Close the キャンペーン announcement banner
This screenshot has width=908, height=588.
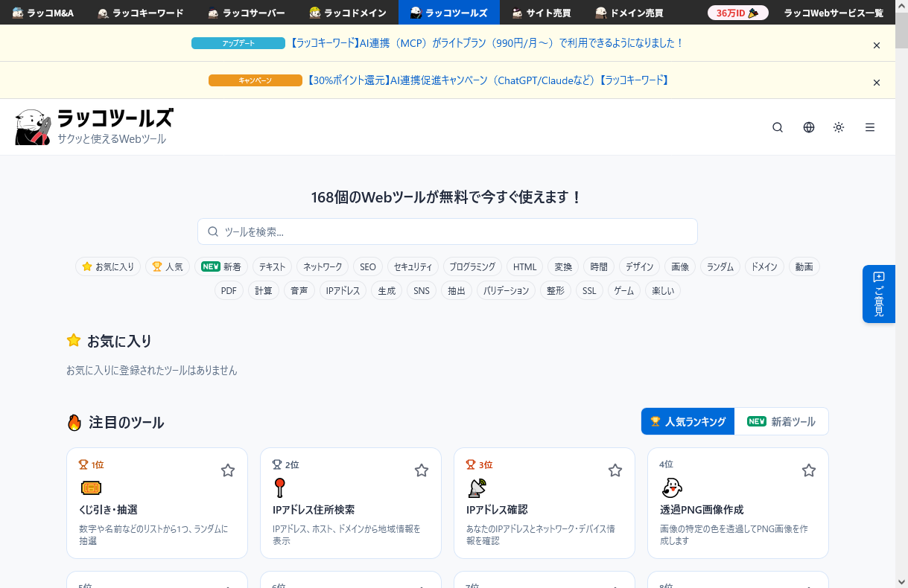(x=877, y=83)
